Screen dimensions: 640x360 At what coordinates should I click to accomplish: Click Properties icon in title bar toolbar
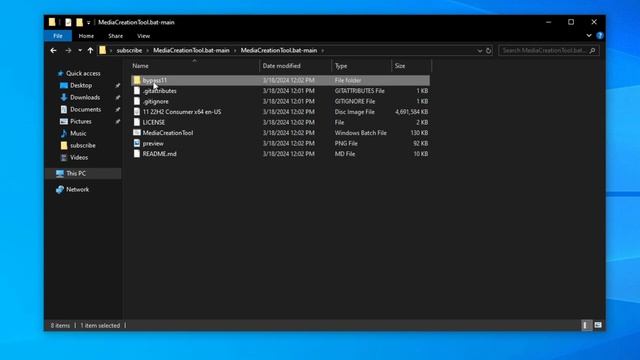tap(68, 22)
